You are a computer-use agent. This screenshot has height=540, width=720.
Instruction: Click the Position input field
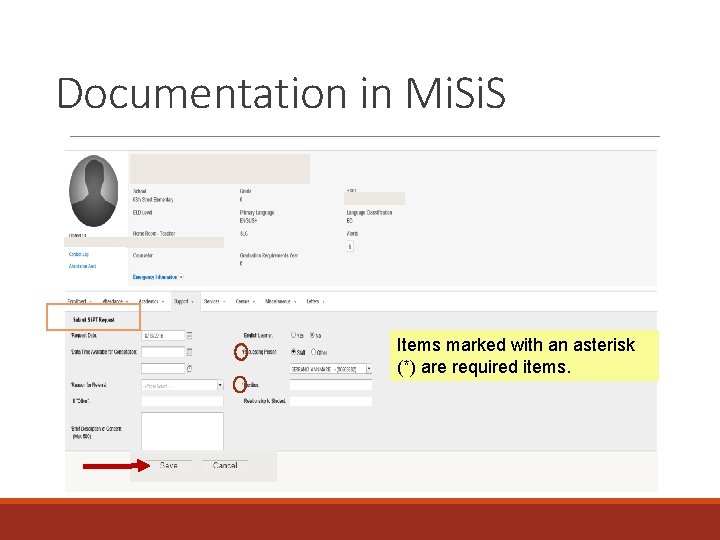331,385
